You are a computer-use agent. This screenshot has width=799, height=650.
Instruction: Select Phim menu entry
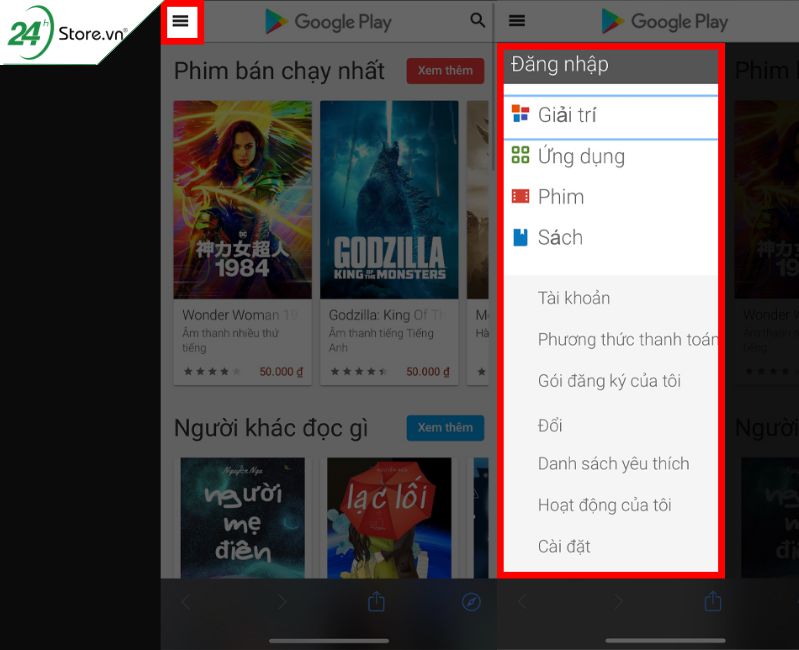point(610,197)
